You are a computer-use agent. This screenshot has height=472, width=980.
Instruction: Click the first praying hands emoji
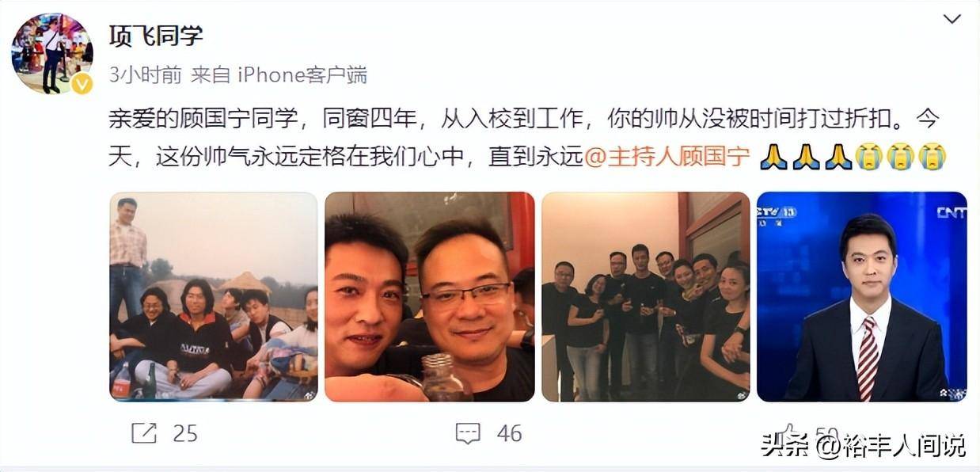click(773, 157)
